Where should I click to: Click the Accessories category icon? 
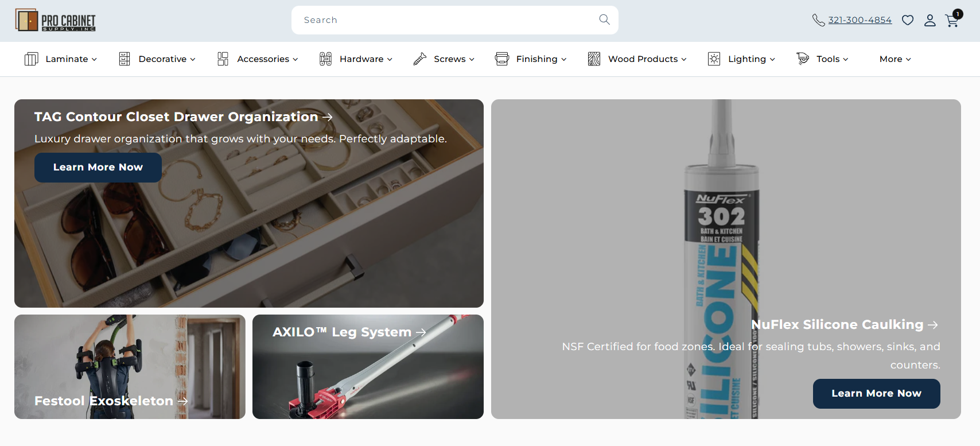223,59
